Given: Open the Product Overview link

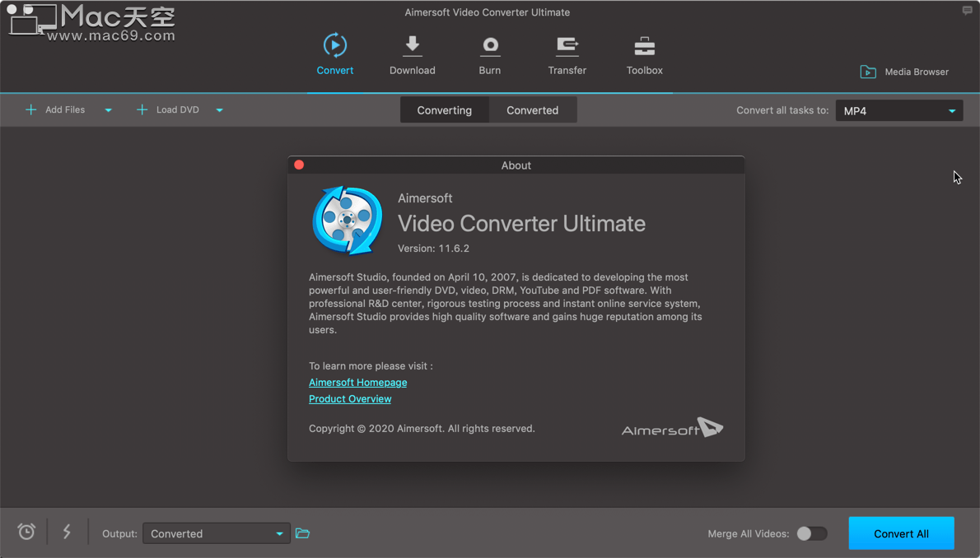Looking at the screenshot, I should click(349, 398).
